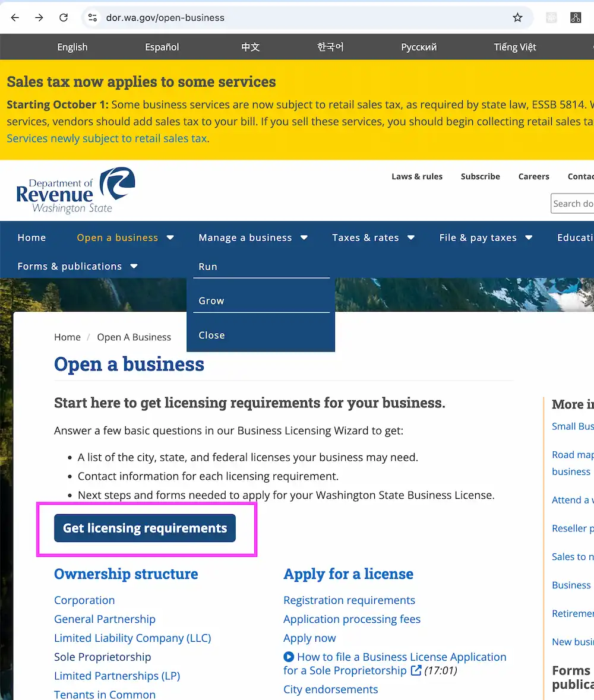Click the Department of Revenue logo
Viewport: 594px width, 700px height.
(x=75, y=190)
